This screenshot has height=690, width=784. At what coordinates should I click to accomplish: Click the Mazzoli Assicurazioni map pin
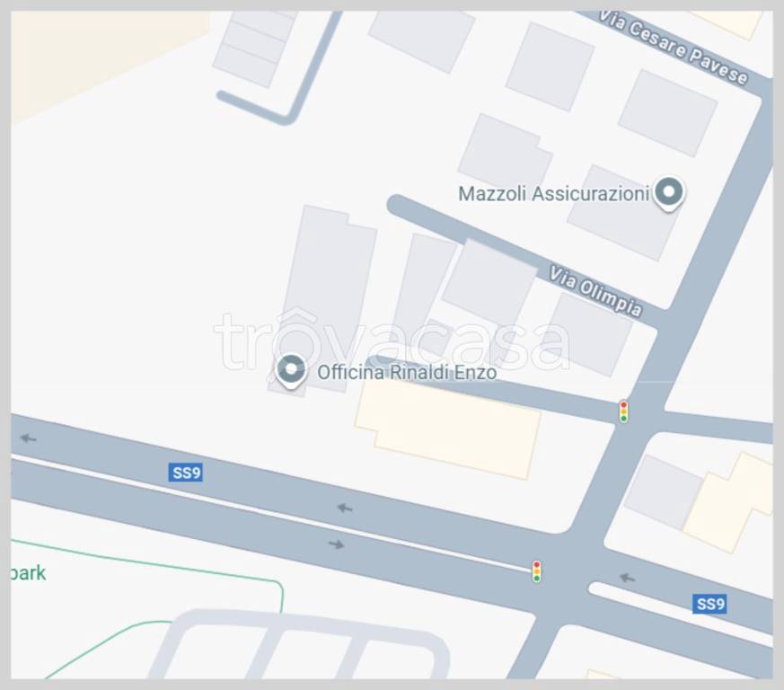coord(668,193)
